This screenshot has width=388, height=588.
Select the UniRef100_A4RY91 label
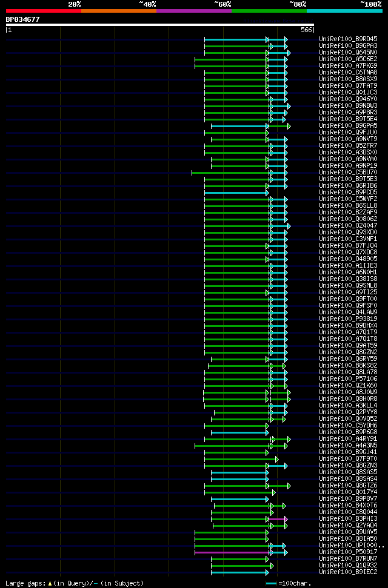coord(348,439)
